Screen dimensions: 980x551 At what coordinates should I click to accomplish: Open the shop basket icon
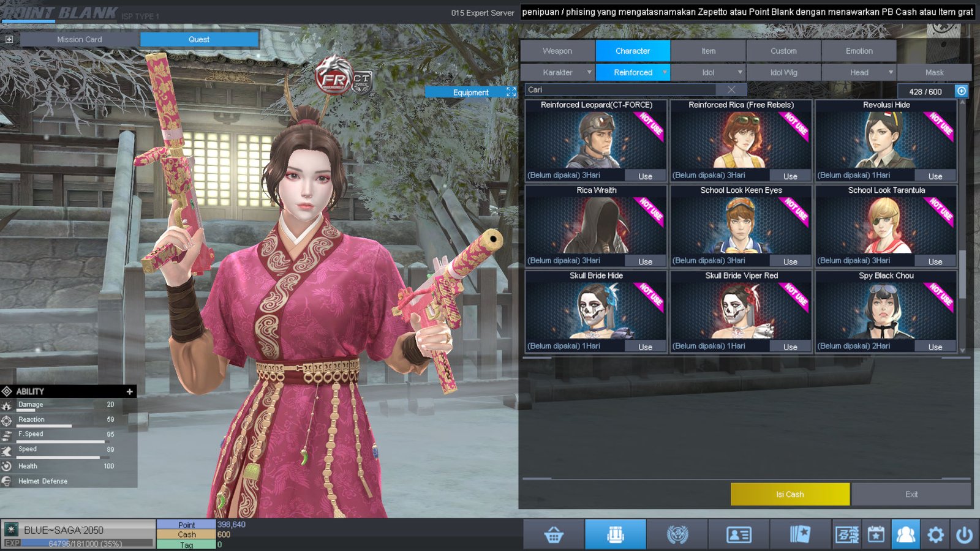tap(554, 535)
